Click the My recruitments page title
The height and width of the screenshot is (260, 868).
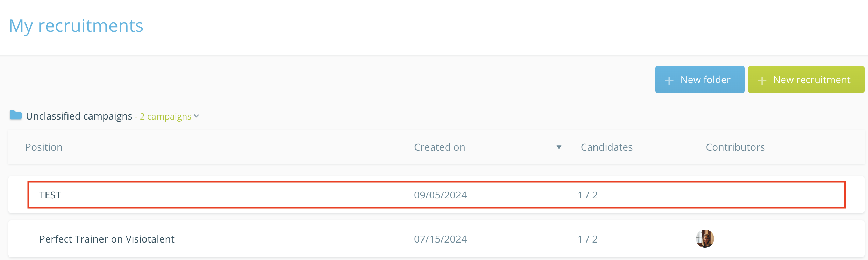(76, 26)
